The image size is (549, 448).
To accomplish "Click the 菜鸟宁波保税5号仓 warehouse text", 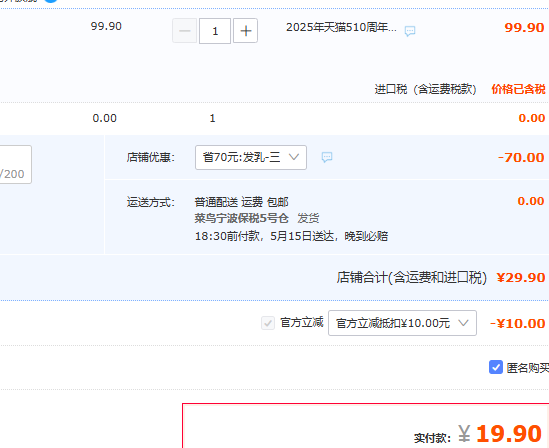I will click(242, 218).
